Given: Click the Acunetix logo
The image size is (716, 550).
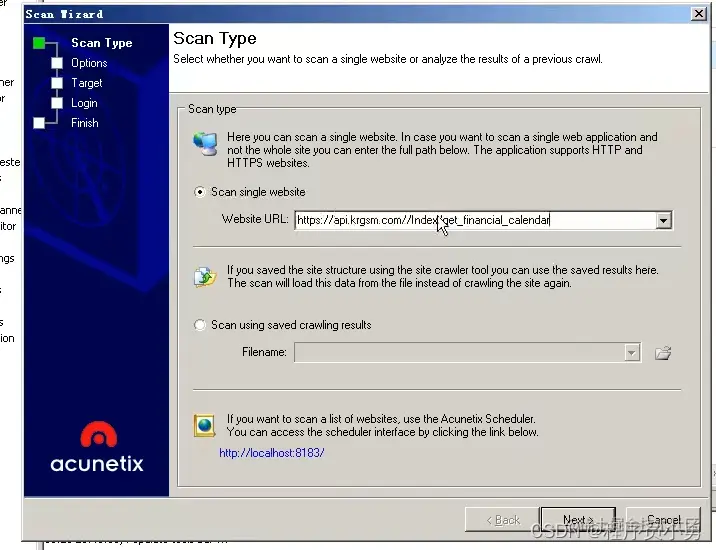Looking at the screenshot, I should 97,447.
